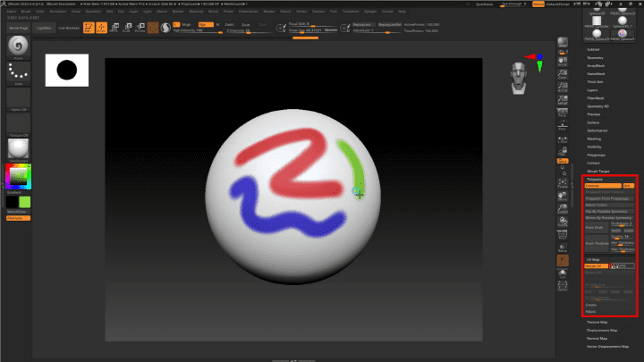Open the Render menu
This screenshot has width=644, height=362.
(x=269, y=12)
